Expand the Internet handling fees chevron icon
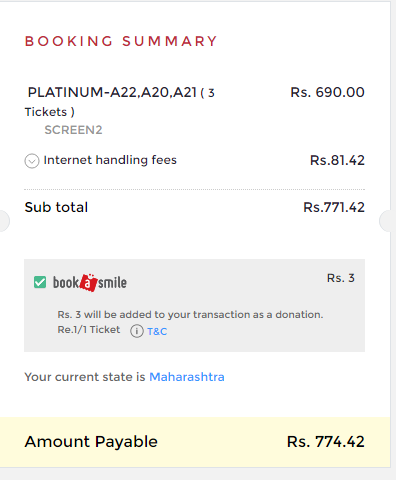Image resolution: width=396 pixels, height=480 pixels. [x=32, y=161]
